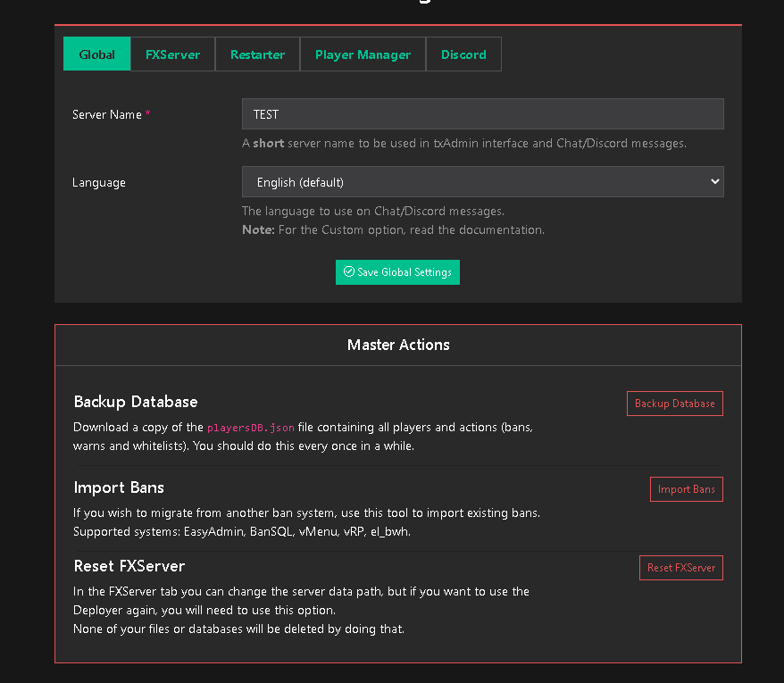Image resolution: width=784 pixels, height=683 pixels.
Task: Focus the Server Name field containing TEST
Action: [482, 114]
